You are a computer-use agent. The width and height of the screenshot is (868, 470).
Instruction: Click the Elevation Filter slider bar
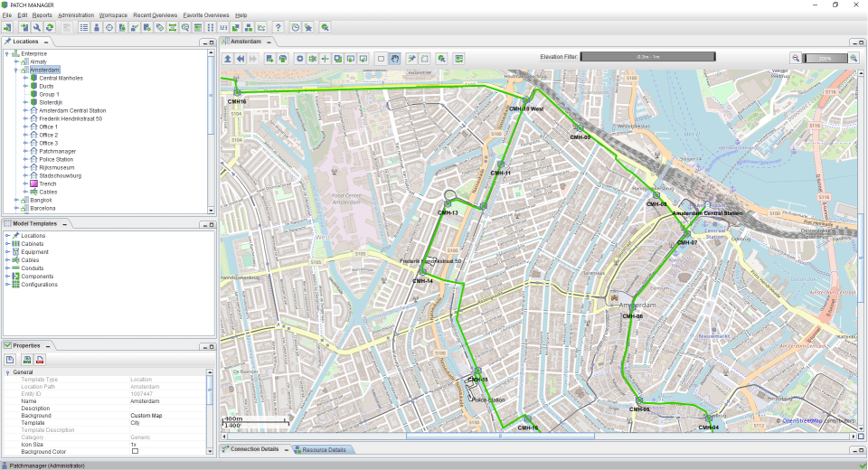(x=647, y=57)
